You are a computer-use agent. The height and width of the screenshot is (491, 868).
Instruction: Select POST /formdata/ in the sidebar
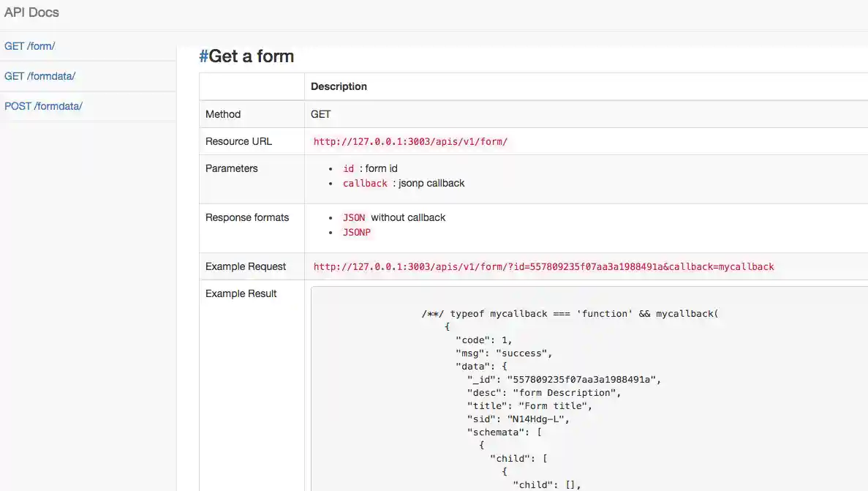(x=43, y=106)
